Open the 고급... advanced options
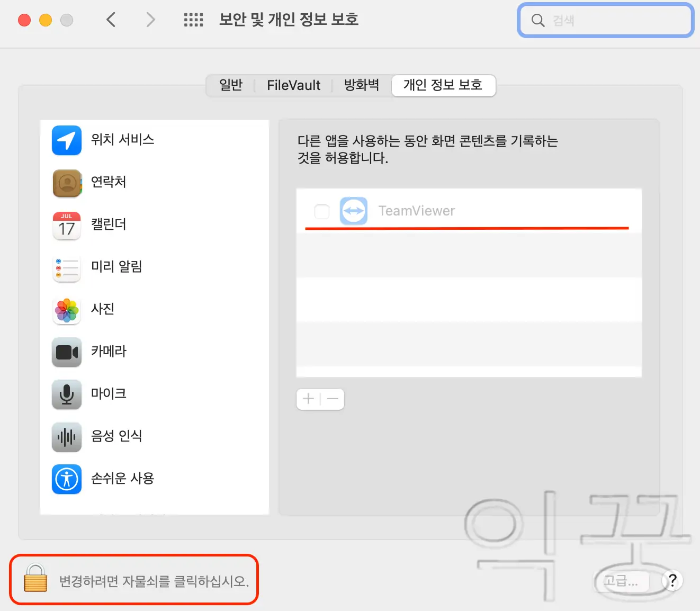The height and width of the screenshot is (611, 700). coord(621,580)
